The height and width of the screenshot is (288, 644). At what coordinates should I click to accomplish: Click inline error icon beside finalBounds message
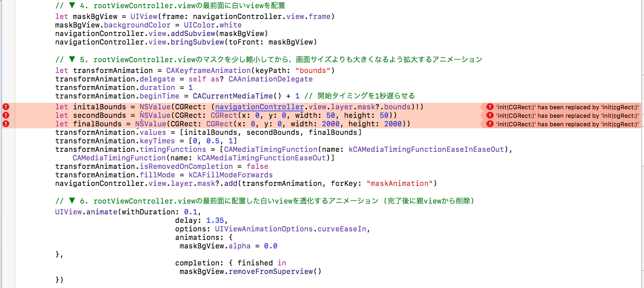click(490, 124)
